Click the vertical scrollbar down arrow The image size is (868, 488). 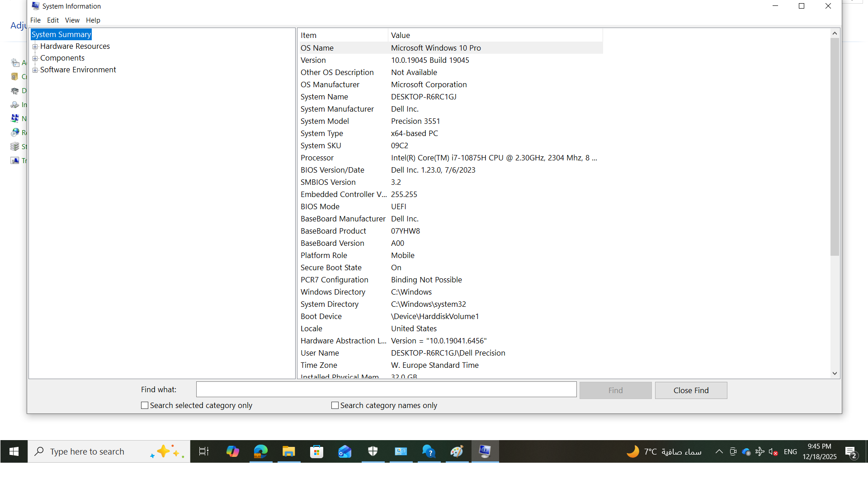click(x=835, y=373)
